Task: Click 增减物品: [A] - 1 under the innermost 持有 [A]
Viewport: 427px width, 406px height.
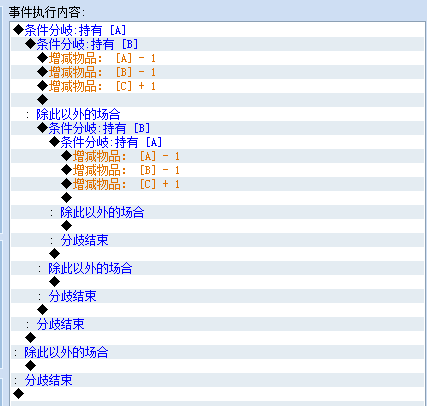Action: tap(217, 156)
